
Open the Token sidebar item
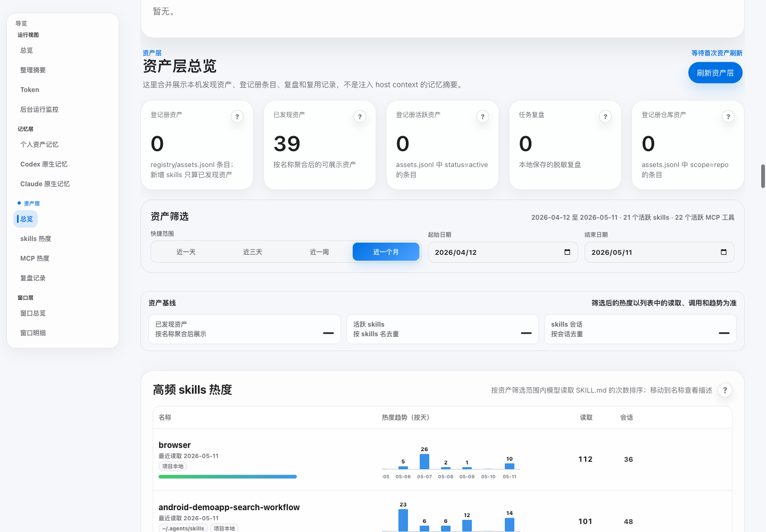(x=30, y=90)
